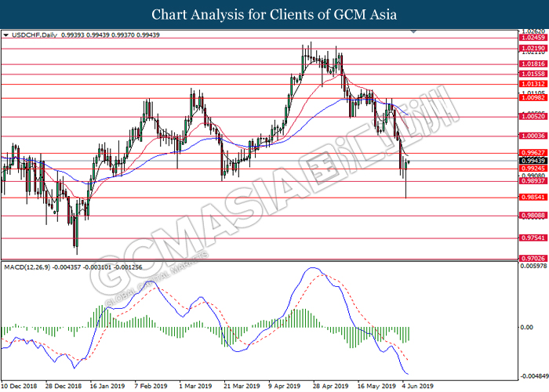Select the USDCHF,Daily symbol label

click(35, 35)
